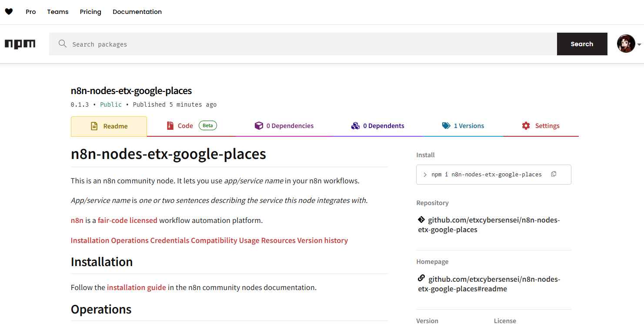This screenshot has width=644, height=324.
Task: Focus the Search packages field
Action: click(x=303, y=44)
